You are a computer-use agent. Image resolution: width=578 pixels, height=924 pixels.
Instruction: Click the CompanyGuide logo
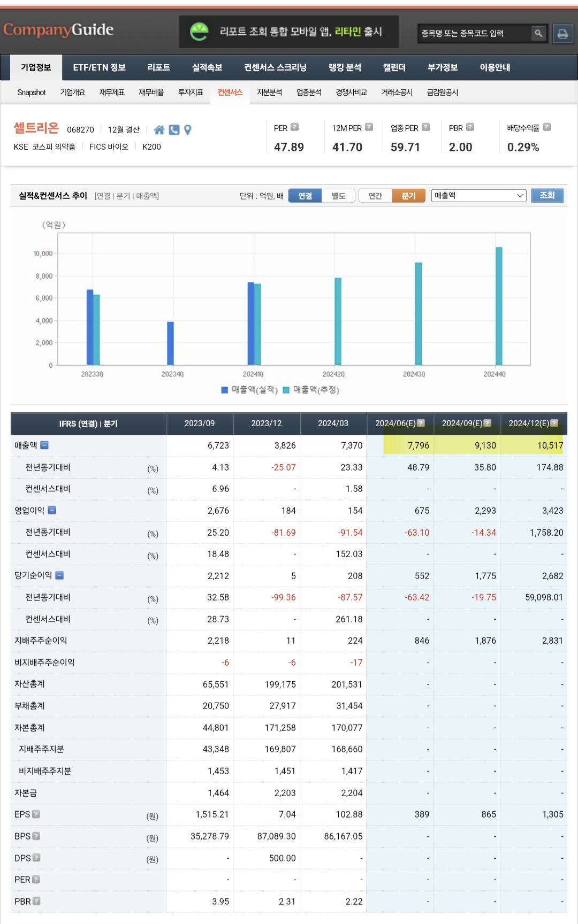pos(58,30)
